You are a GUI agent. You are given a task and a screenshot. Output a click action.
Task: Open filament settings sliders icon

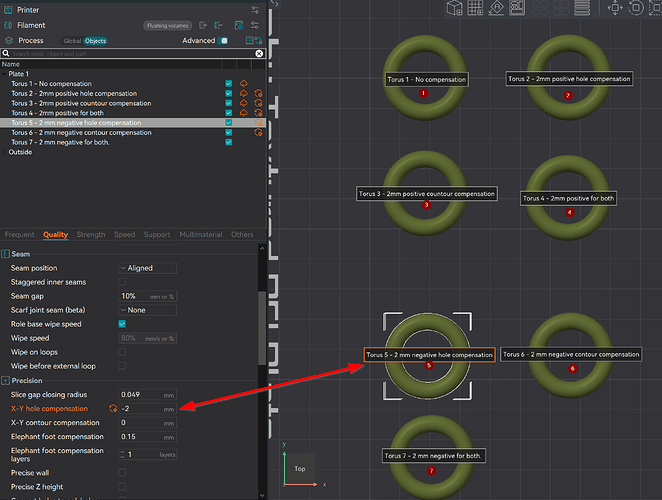pos(255,25)
